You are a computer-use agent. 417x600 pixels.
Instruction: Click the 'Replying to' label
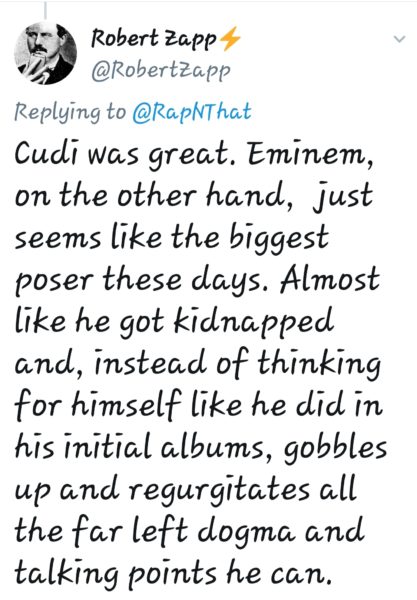pos(70,112)
